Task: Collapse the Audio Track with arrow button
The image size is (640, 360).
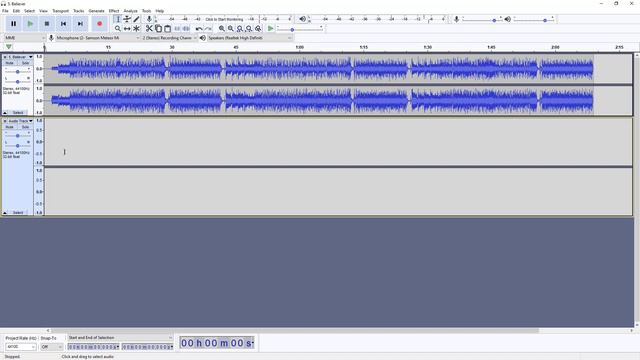Action: click(5, 213)
